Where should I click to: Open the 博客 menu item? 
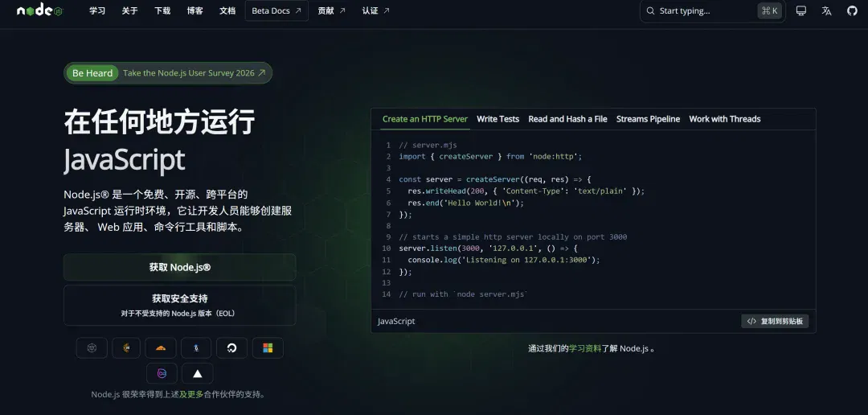[194, 10]
